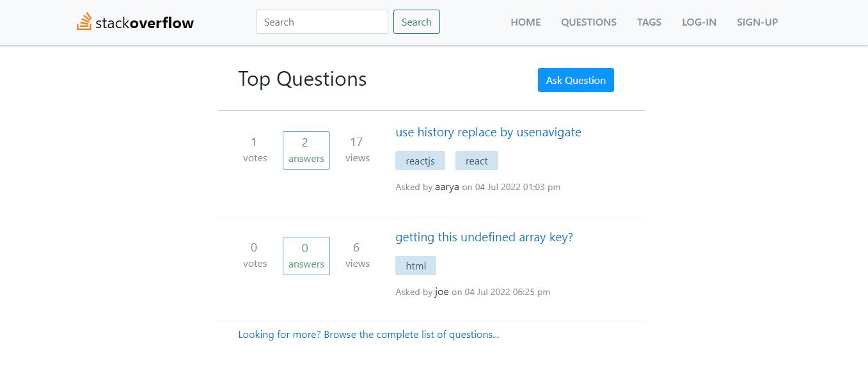Screen dimensions: 868x368
Task: Open question 'use history replace by usenavigate'
Action: tap(488, 132)
